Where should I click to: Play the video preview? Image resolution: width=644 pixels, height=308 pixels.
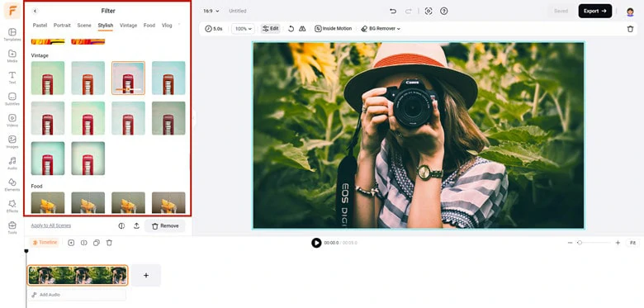click(316, 243)
